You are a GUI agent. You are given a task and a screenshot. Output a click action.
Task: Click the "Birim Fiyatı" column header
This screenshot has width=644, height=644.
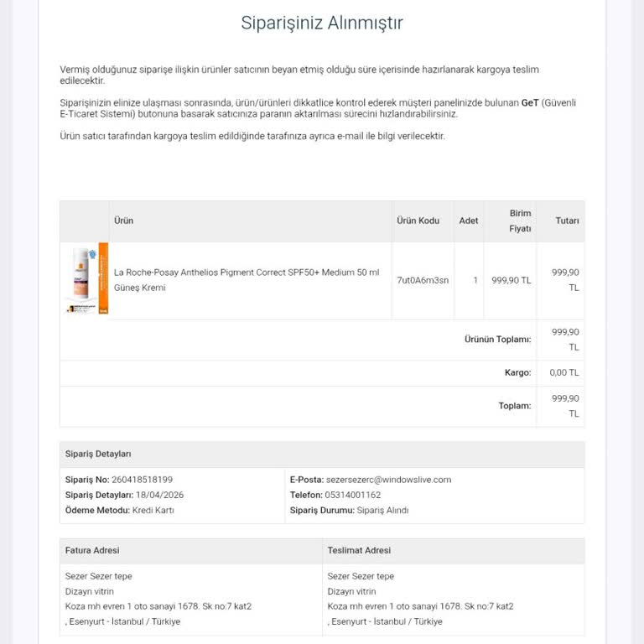coord(520,221)
